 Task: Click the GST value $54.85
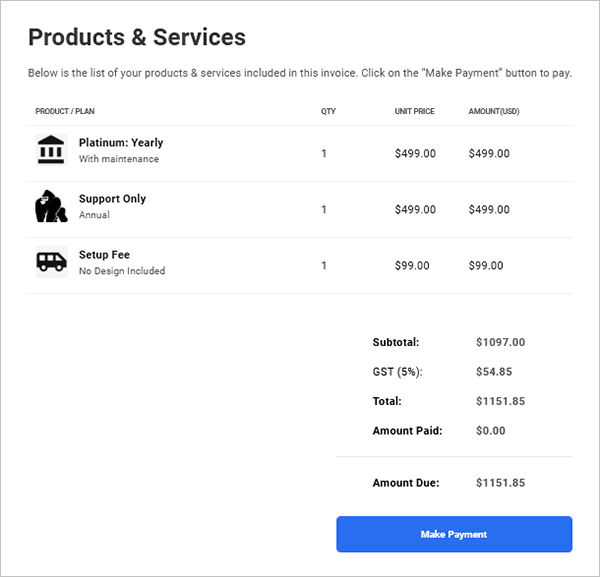[494, 372]
